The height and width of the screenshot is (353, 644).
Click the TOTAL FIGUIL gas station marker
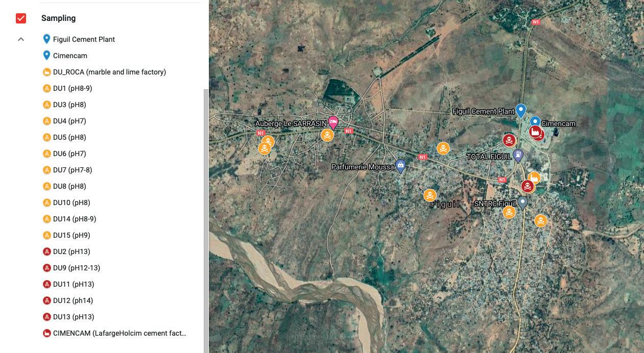pos(518,156)
